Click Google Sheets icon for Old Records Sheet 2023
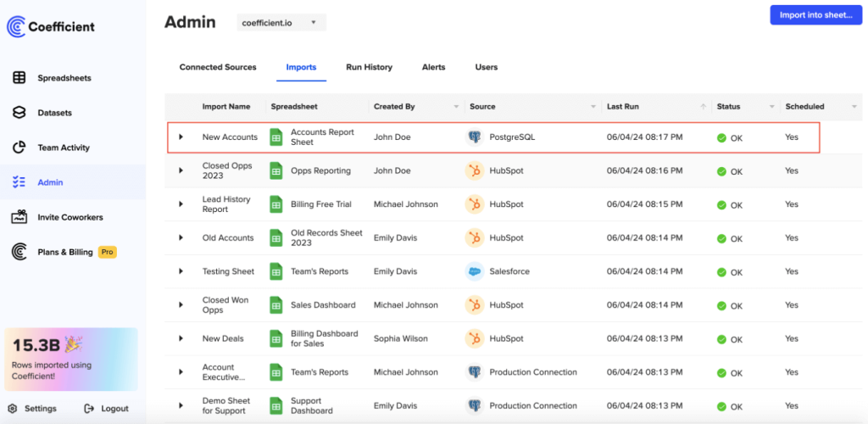Image resolution: width=868 pixels, height=424 pixels. pos(275,238)
